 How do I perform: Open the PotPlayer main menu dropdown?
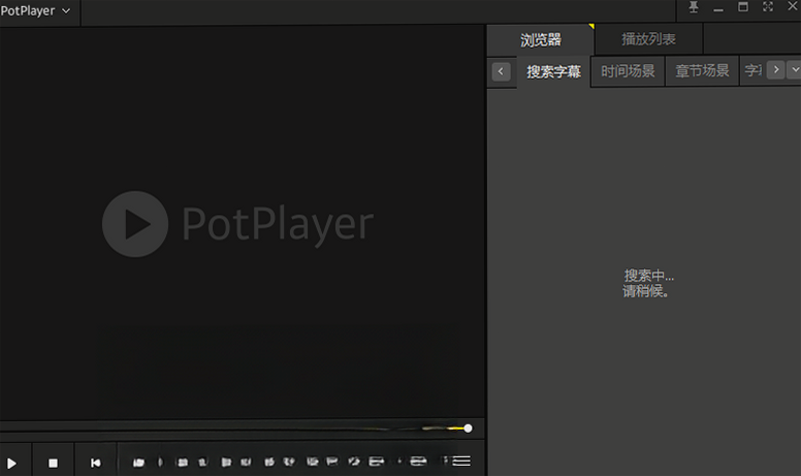pos(35,11)
